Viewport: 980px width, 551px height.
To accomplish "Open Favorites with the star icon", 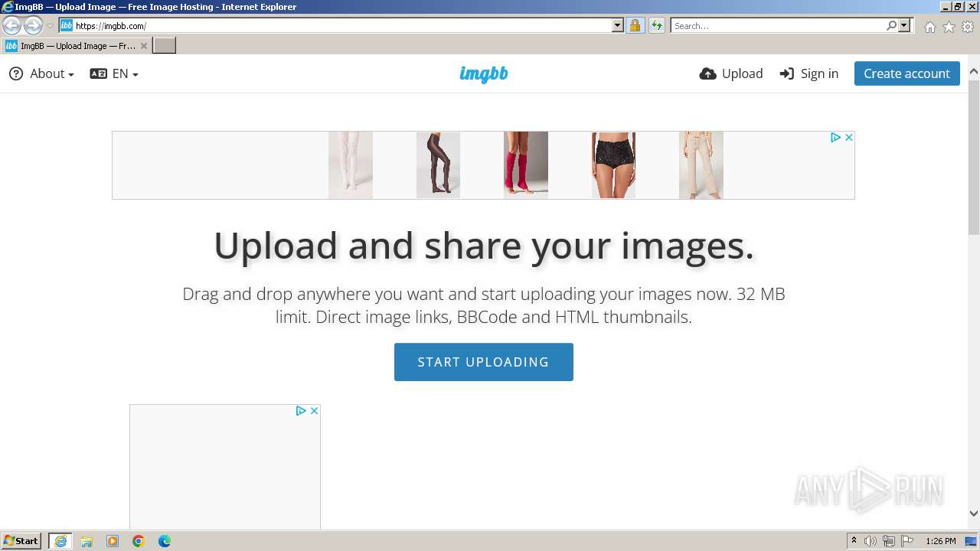I will click(x=949, y=27).
